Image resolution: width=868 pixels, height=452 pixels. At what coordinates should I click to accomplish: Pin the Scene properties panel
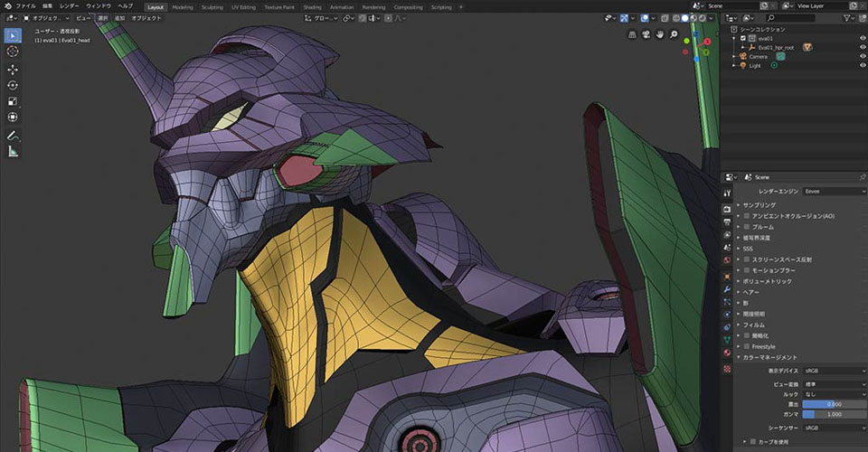[863, 177]
